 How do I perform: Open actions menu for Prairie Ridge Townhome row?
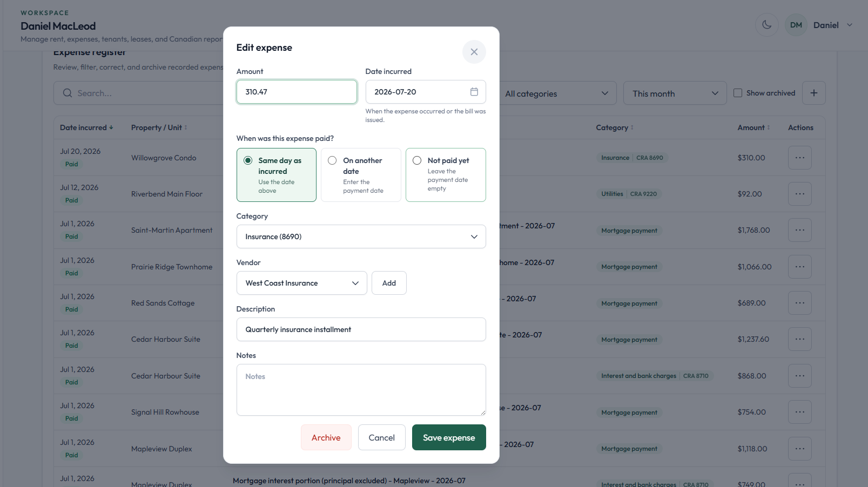[x=799, y=267]
